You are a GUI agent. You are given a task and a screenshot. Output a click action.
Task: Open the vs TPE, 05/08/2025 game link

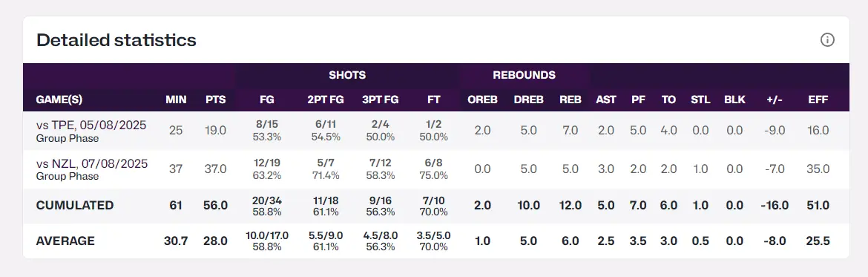pos(91,126)
